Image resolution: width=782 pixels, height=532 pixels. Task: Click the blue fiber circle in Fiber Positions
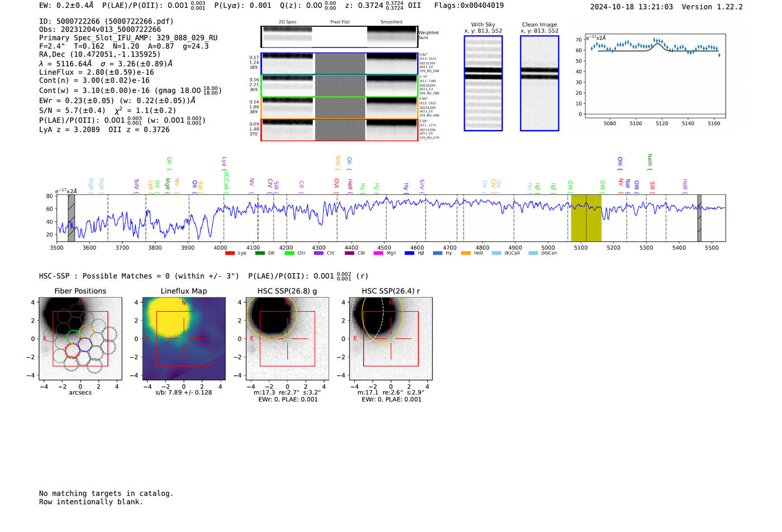click(x=85, y=345)
